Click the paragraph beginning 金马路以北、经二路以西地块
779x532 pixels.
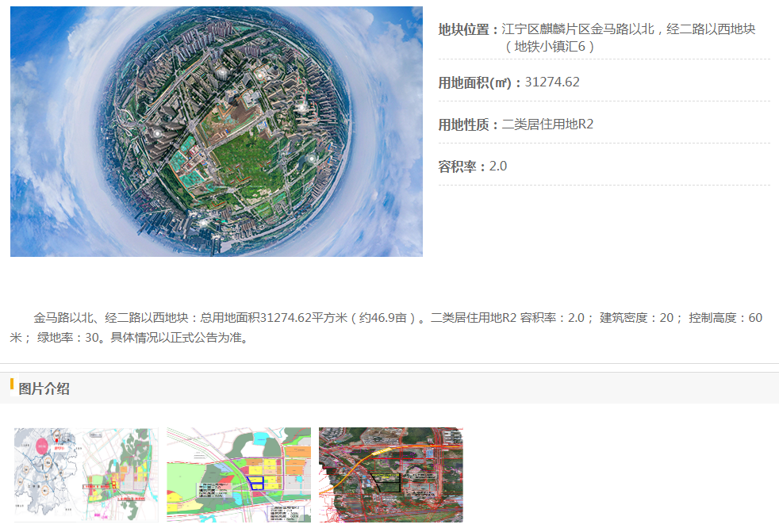(386, 327)
